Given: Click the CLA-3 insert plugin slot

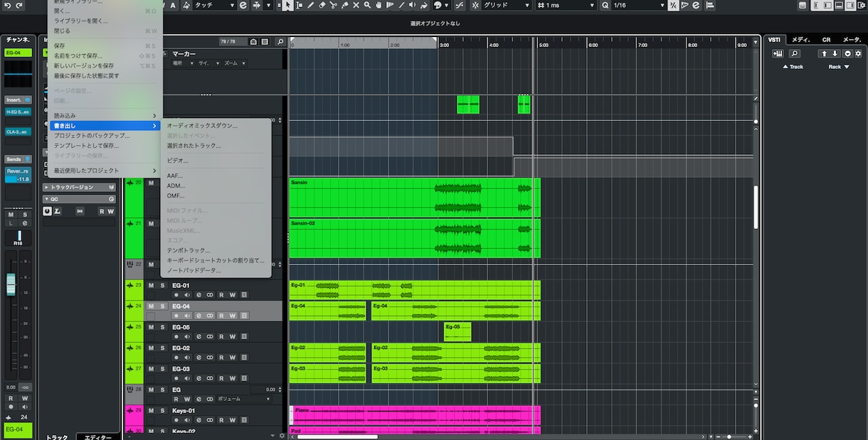Looking at the screenshot, I should (18, 132).
